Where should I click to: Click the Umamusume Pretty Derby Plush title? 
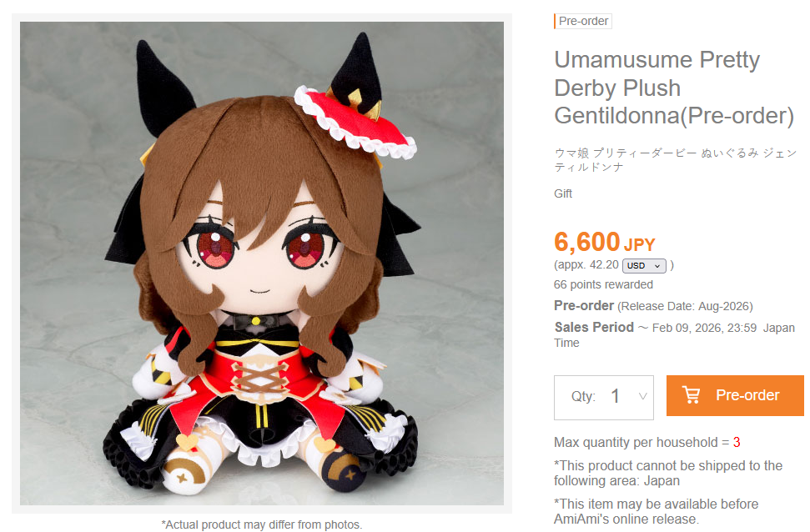674,88
